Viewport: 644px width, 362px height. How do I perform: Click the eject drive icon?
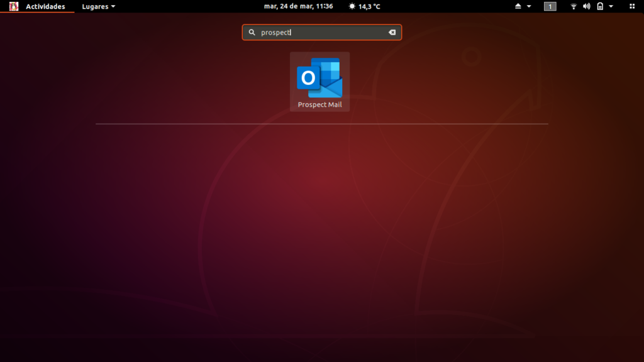518,6
